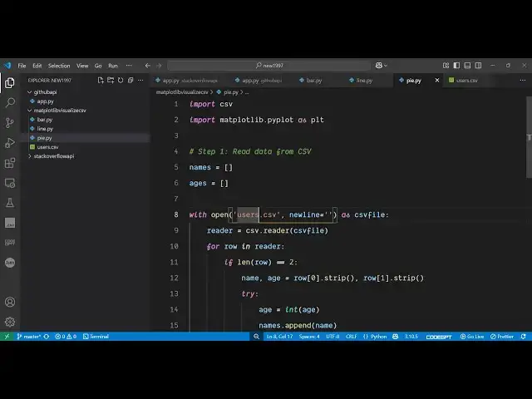Open the Remote Explorer view
The image size is (532, 399).
tap(10, 183)
